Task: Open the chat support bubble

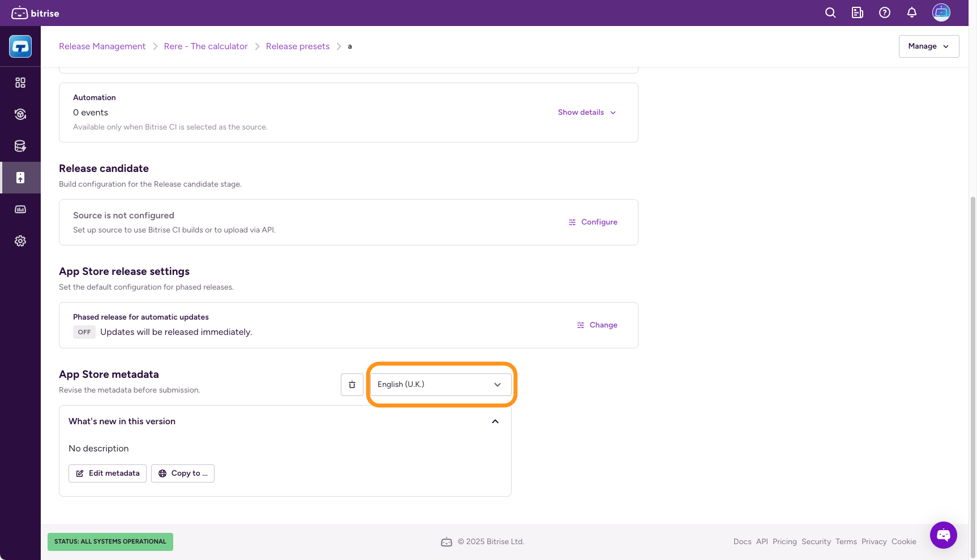Action: 943,535
